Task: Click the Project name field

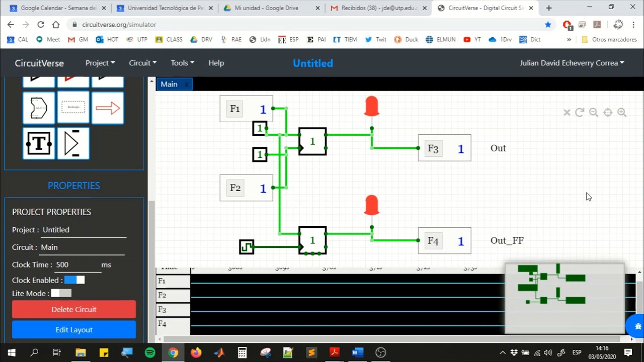Action: [84, 230]
